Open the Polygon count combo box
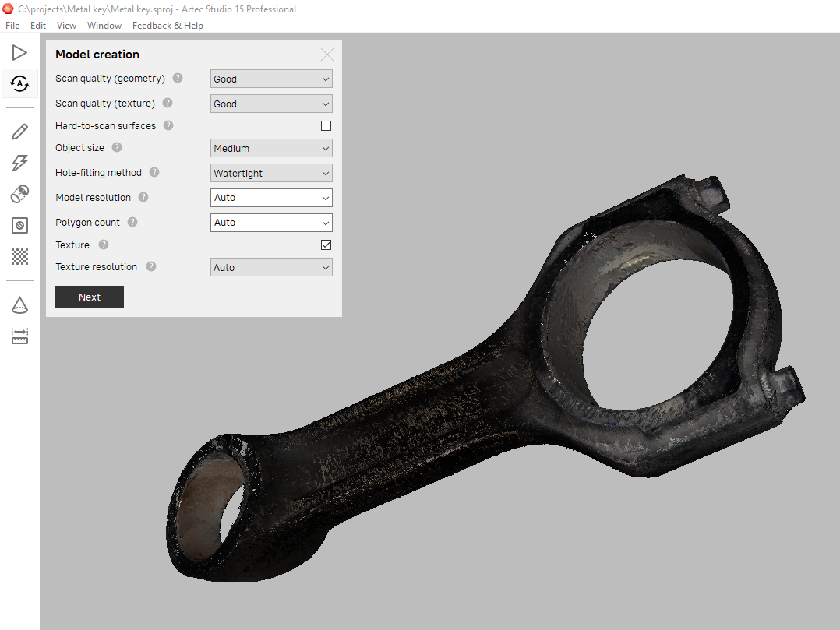This screenshot has width=840, height=630. (271, 223)
